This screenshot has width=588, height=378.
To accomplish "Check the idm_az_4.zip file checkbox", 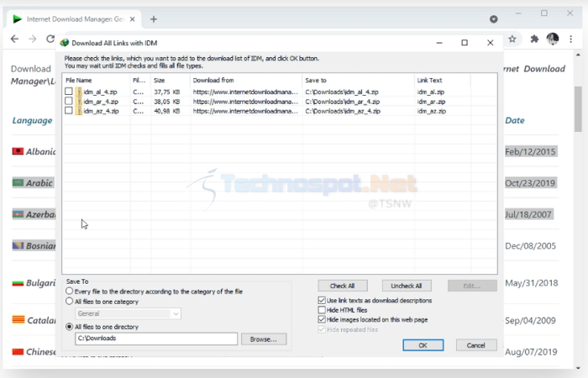I will point(68,110).
